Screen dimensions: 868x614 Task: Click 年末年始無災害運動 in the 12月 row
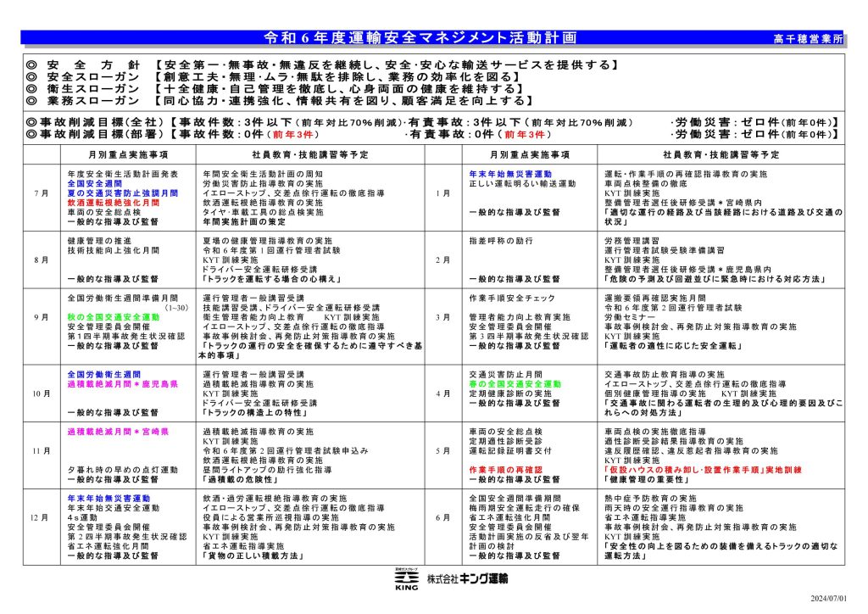(109, 499)
